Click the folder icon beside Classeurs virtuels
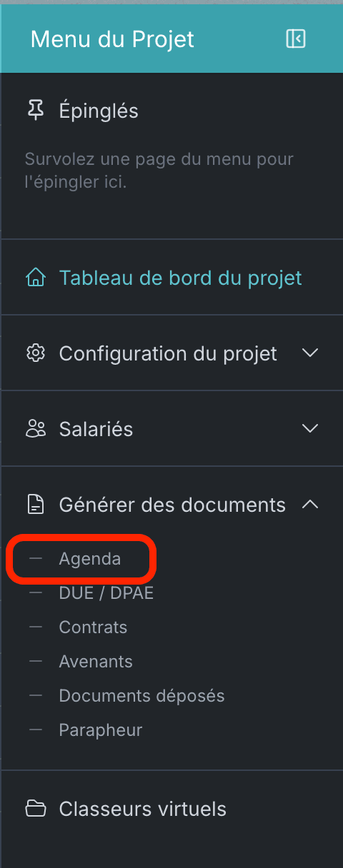This screenshot has height=868, width=343. tap(35, 809)
